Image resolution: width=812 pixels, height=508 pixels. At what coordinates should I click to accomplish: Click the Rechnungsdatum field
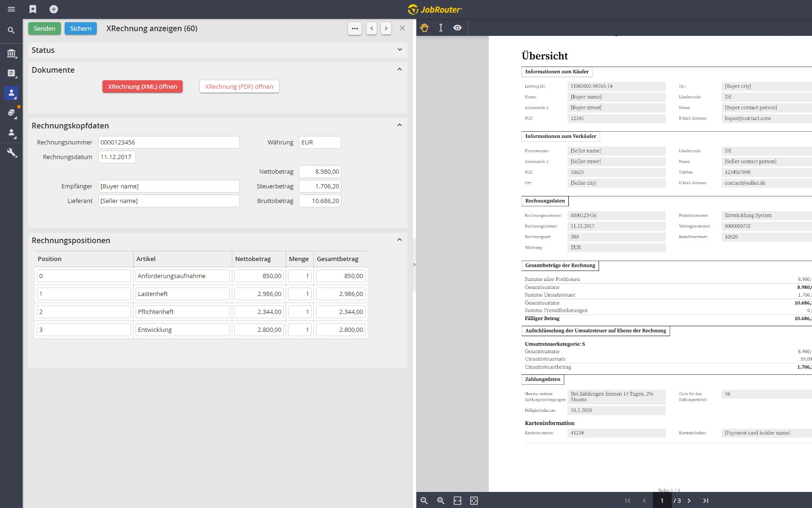[117, 157]
